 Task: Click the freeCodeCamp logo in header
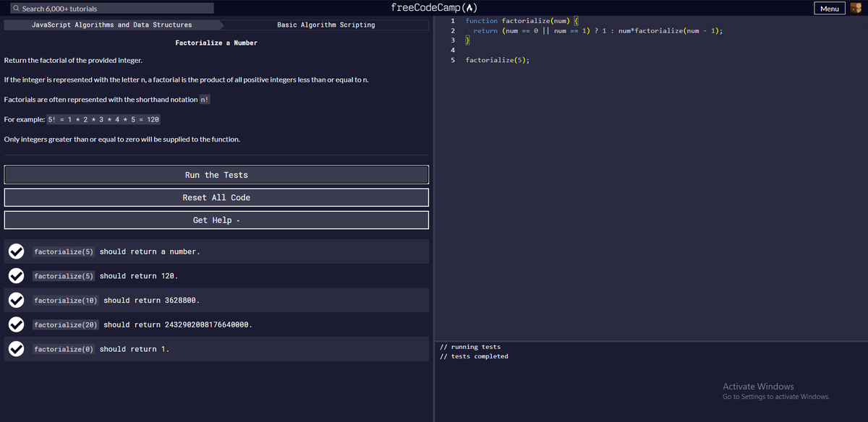tap(434, 8)
